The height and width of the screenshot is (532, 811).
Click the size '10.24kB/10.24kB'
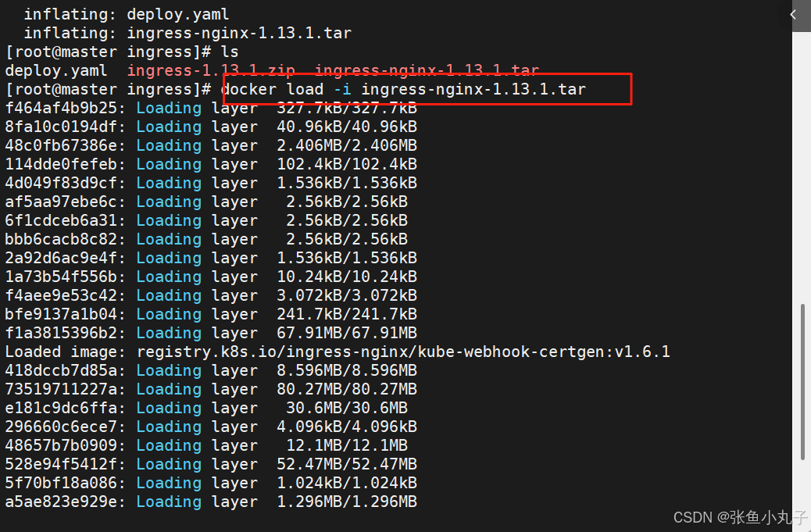tap(347, 277)
